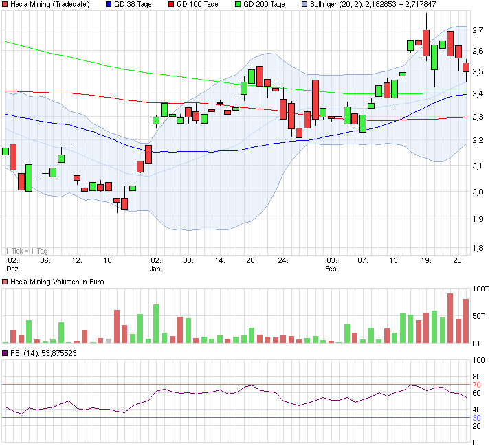Click the green GD 200 Tage swatch
The height and width of the screenshot is (448, 499).
pyautogui.click(x=238, y=4)
